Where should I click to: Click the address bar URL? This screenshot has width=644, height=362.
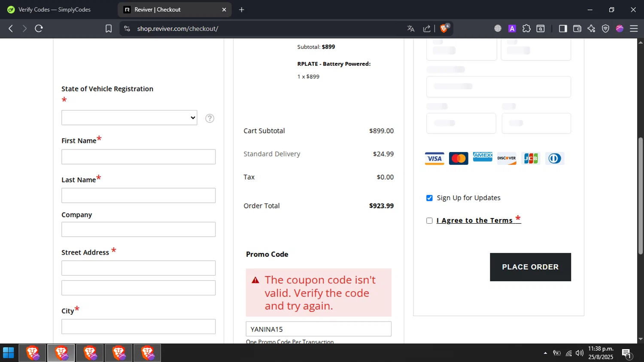(178, 28)
